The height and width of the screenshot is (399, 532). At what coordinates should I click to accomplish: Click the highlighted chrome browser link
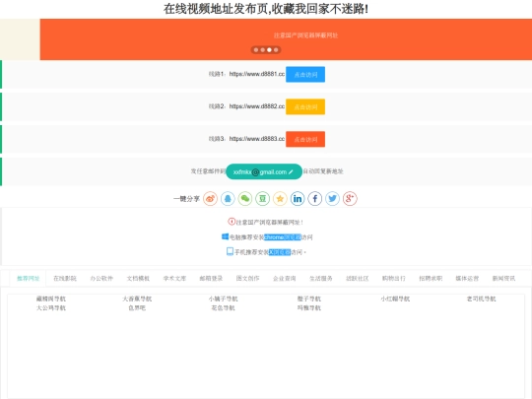point(283,237)
